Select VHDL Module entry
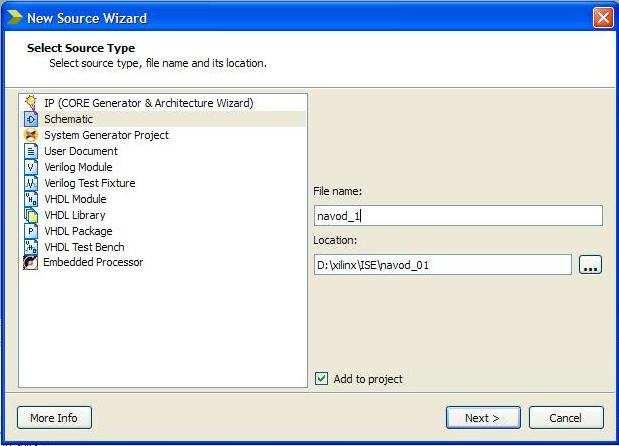Screen dimensions: 619x446 pyautogui.click(x=75, y=199)
